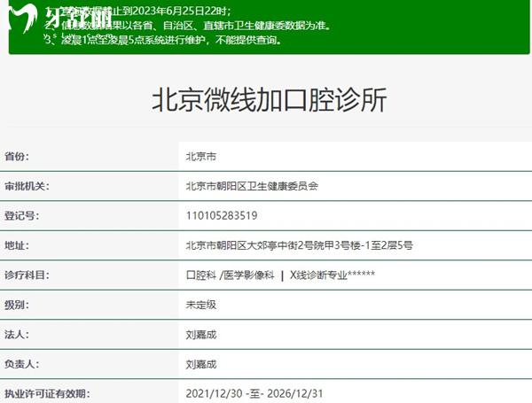Click the 北京市 province value

point(201,157)
